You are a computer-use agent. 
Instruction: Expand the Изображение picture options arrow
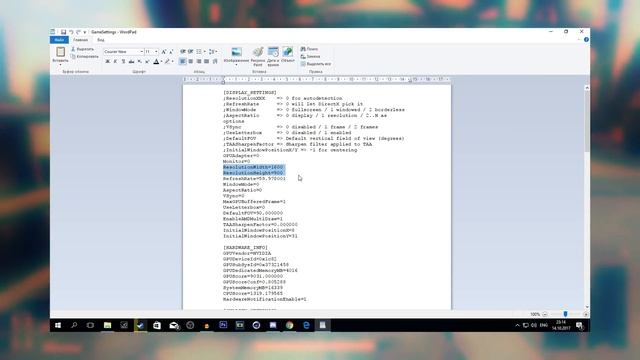point(236,65)
